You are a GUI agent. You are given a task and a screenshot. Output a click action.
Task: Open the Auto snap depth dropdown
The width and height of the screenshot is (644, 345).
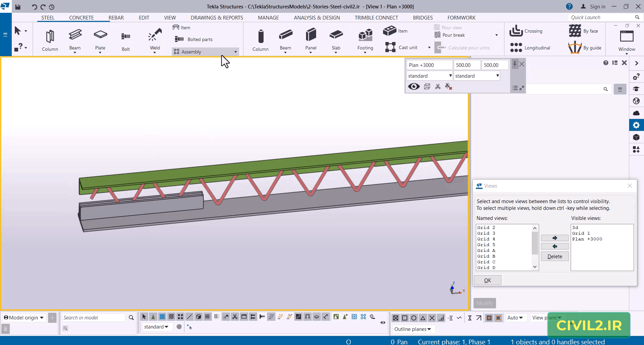pyautogui.click(x=515, y=317)
